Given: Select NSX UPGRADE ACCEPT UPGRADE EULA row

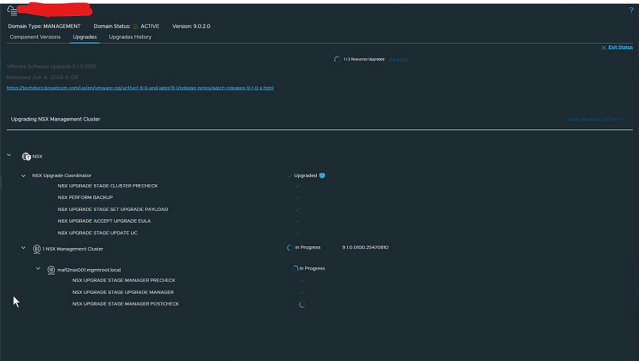Looking at the screenshot, I should pos(104,221).
